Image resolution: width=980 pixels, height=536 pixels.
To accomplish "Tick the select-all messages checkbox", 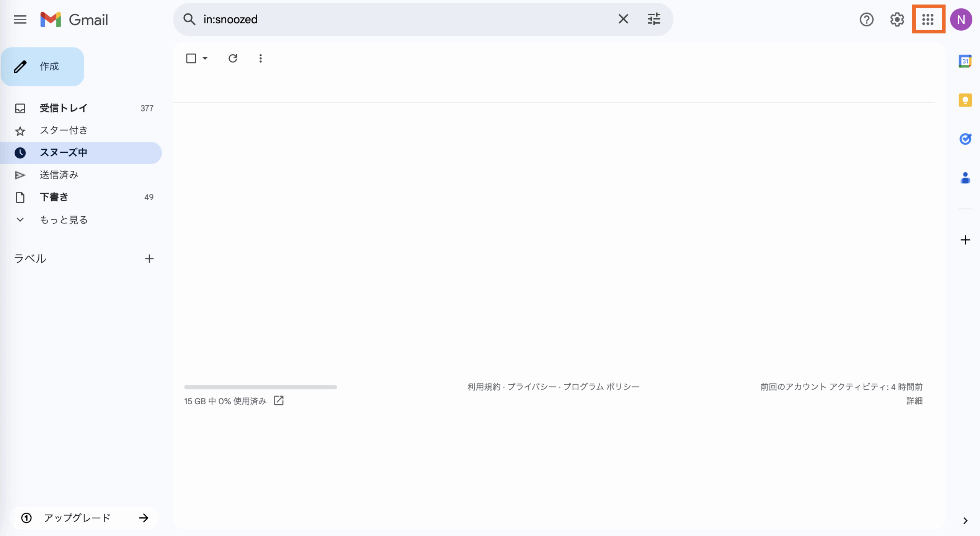I will tap(191, 59).
